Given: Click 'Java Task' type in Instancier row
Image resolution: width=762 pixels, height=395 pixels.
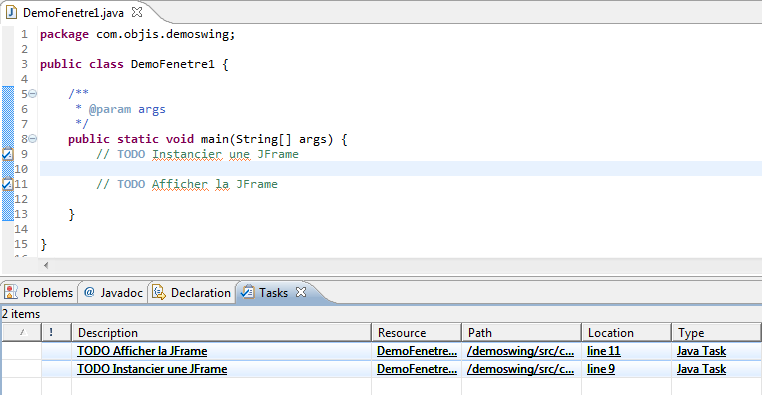Looking at the screenshot, I should click(x=701, y=369).
